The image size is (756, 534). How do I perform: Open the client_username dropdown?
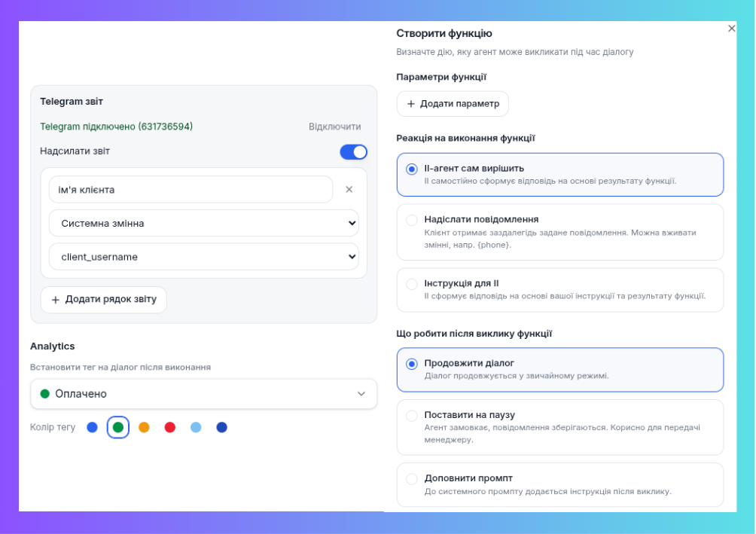point(204,257)
